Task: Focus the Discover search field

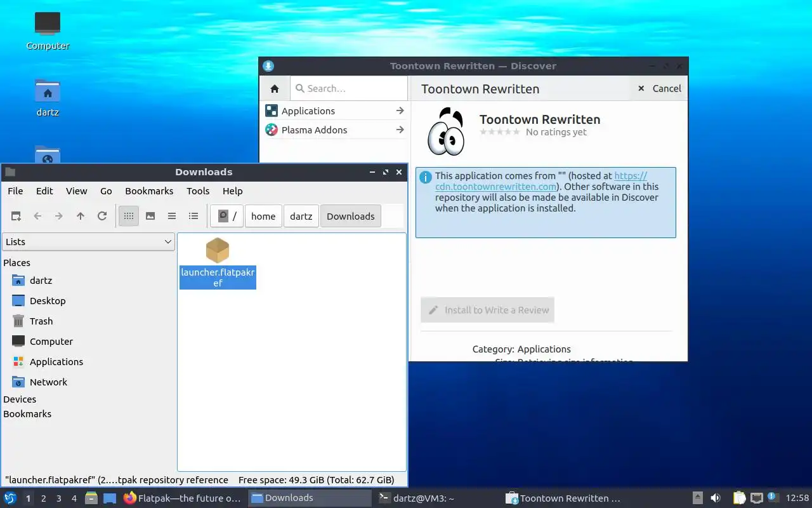Action: [x=349, y=88]
